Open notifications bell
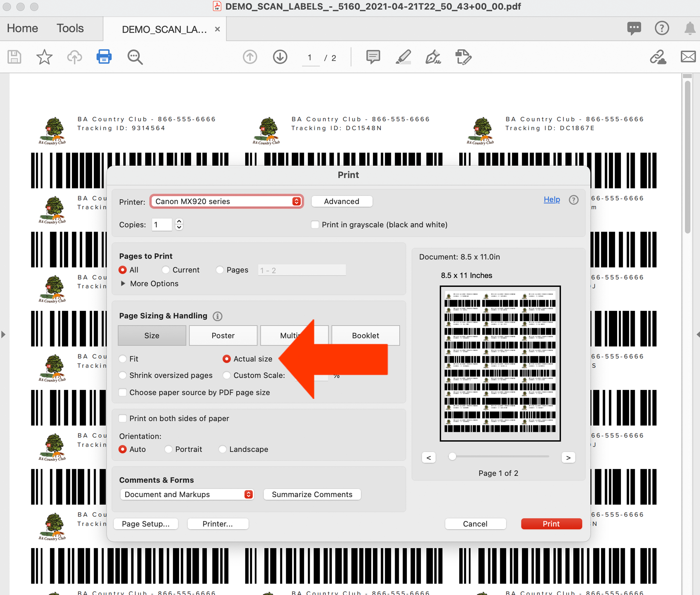 [x=689, y=28]
